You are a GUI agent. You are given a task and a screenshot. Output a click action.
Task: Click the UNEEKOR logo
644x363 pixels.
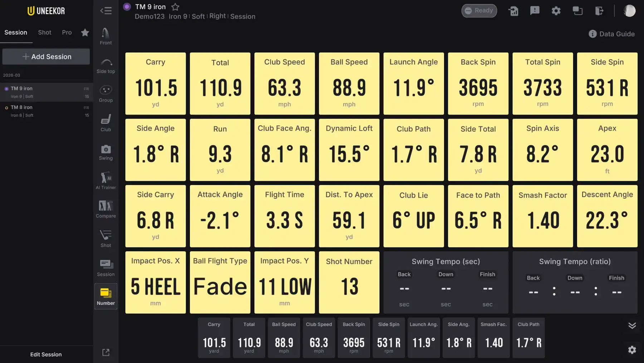pos(46,11)
